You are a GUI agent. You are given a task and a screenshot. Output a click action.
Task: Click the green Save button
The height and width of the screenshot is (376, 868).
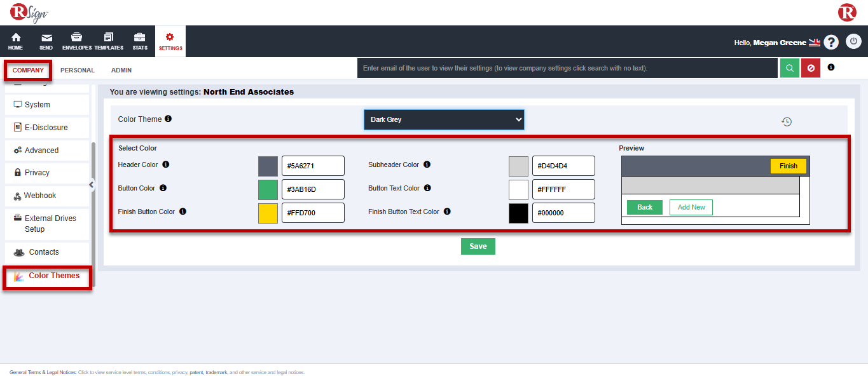[478, 246]
